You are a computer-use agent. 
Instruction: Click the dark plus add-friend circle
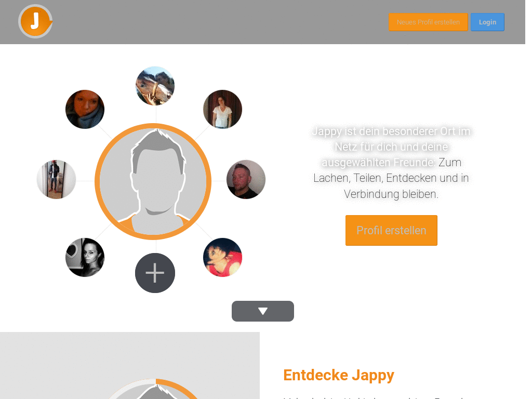click(x=155, y=273)
